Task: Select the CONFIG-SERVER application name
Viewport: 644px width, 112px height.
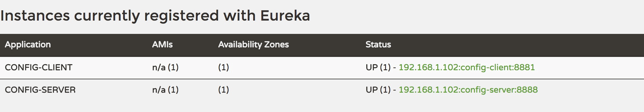Action: coord(40,90)
